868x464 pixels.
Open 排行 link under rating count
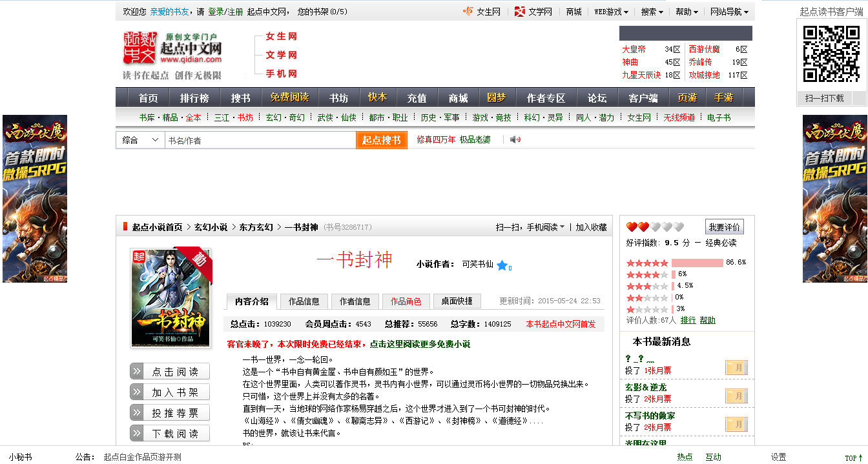click(688, 320)
